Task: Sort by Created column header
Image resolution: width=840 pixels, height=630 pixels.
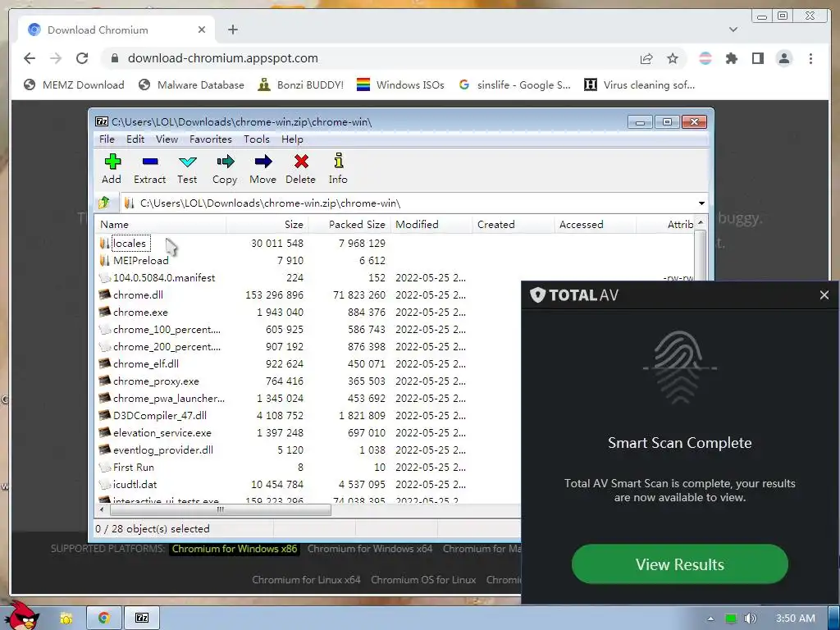Action: 514,225
